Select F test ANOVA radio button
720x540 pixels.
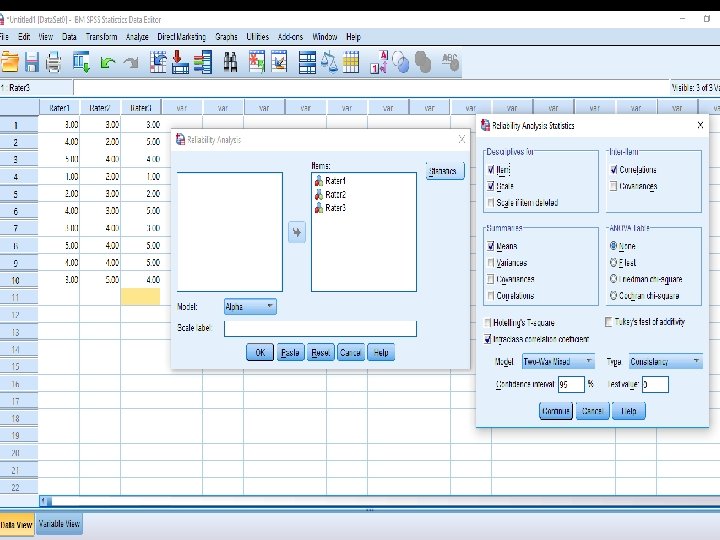click(x=613, y=262)
